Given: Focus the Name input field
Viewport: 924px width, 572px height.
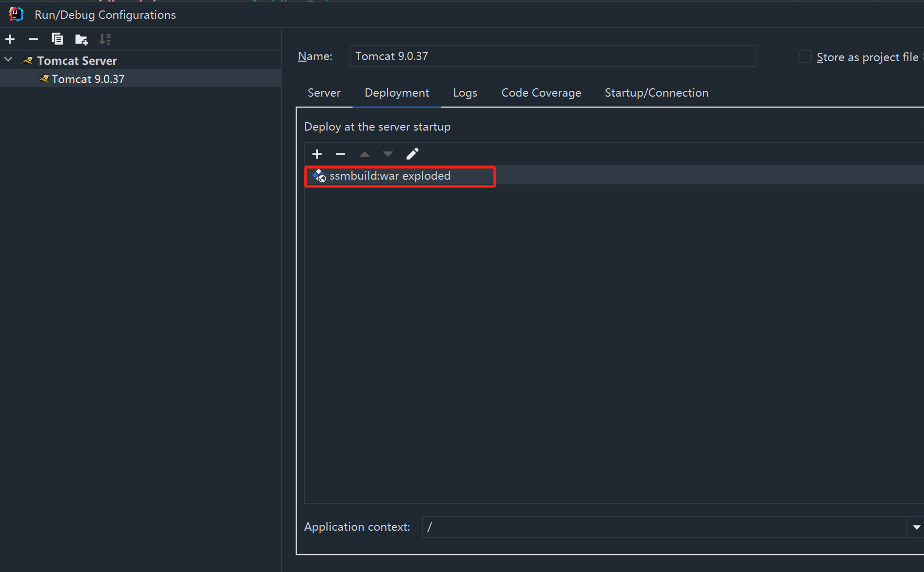Looking at the screenshot, I should pos(553,56).
